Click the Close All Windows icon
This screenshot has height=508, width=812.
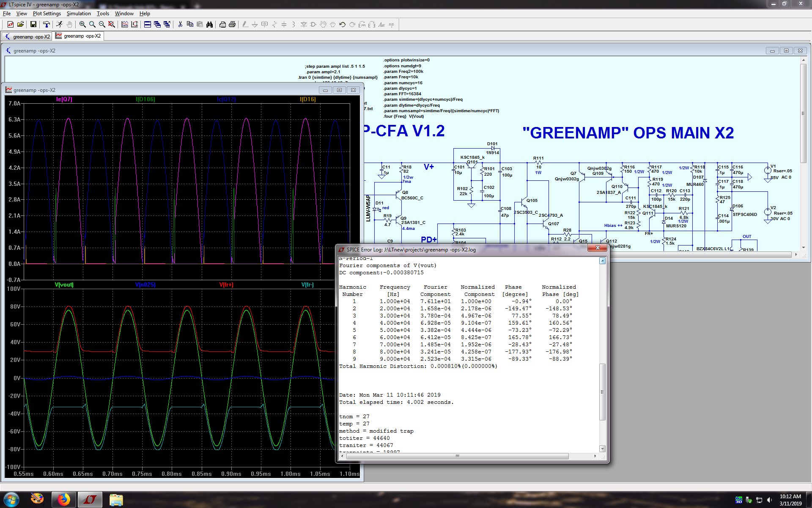(167, 25)
